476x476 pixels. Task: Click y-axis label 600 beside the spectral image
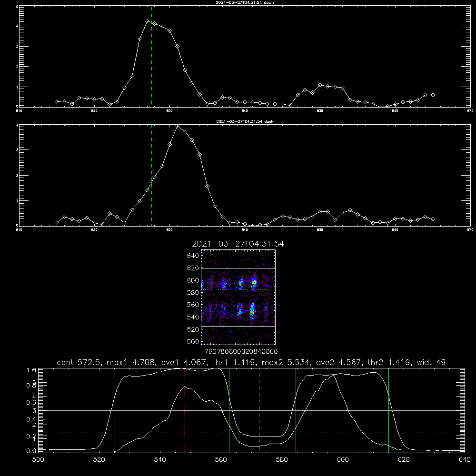[x=193, y=280]
